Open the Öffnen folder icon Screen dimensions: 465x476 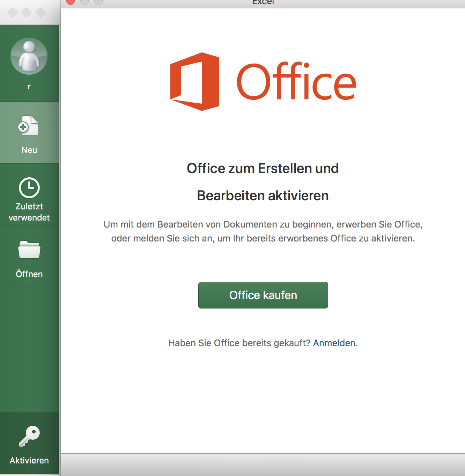[29, 250]
